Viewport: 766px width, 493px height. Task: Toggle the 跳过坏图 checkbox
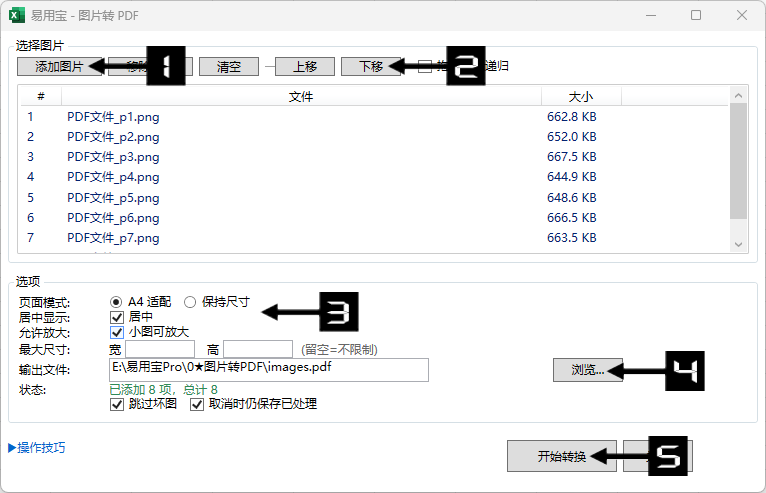pos(117,404)
